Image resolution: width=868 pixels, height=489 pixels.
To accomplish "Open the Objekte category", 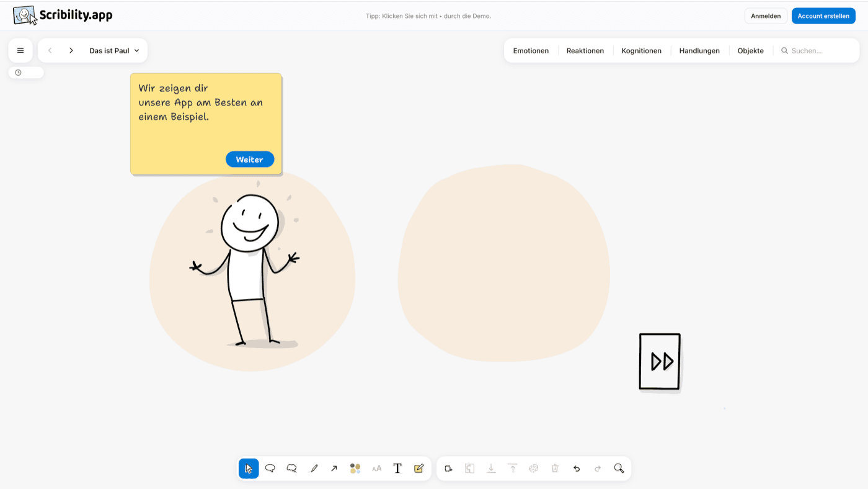I will (x=751, y=51).
